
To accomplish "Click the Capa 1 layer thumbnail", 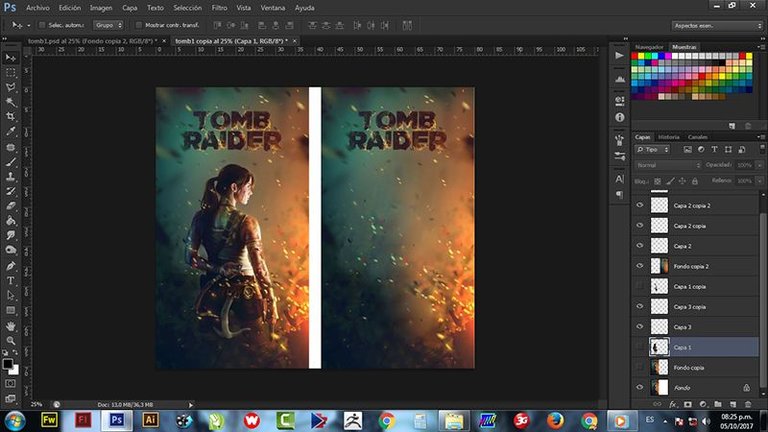I will coord(659,347).
